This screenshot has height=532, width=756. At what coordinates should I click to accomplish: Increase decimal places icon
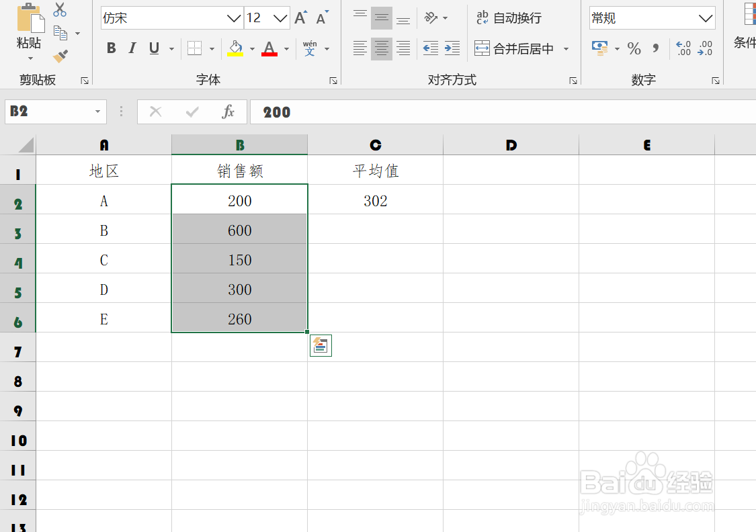(683, 48)
